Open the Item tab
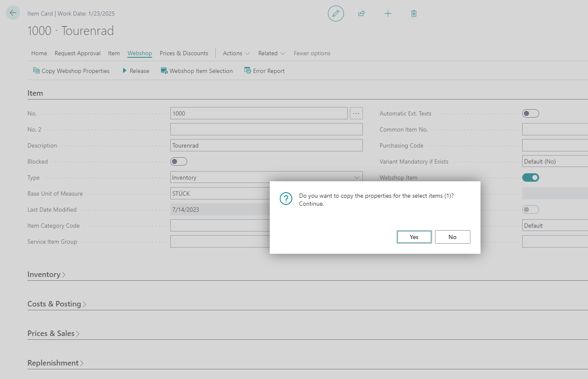588x379 pixels. point(114,53)
